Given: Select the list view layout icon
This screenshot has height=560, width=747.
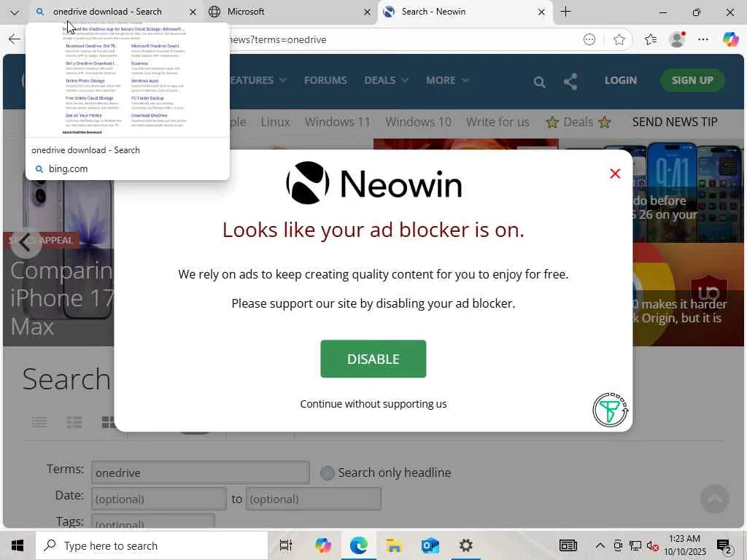Looking at the screenshot, I should pos(39,422).
